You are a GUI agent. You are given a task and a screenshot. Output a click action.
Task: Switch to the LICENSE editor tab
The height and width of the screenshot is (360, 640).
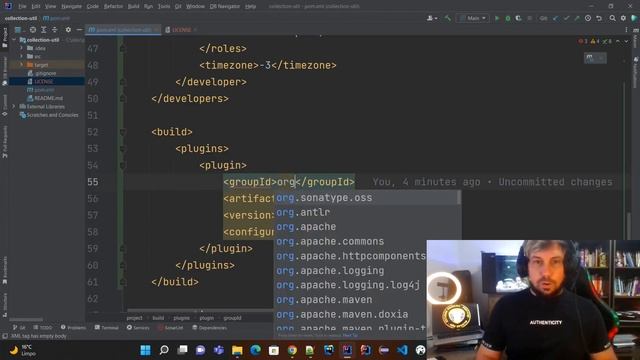coord(181,30)
